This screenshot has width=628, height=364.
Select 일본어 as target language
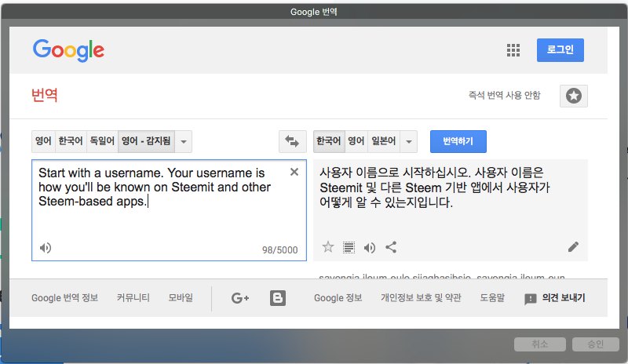(x=384, y=141)
